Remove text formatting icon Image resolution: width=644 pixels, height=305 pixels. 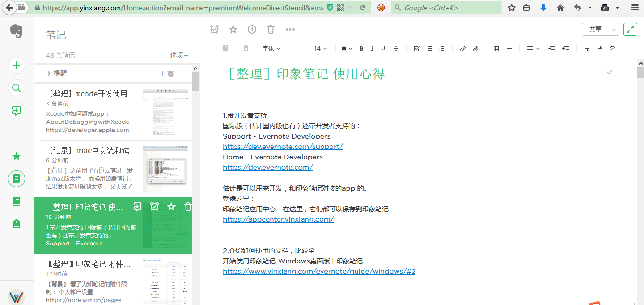[612, 49]
